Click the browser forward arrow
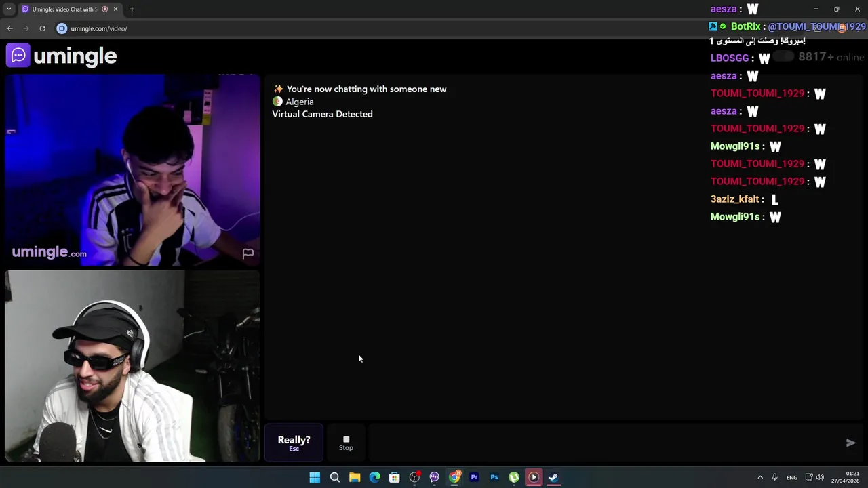This screenshot has height=488, width=868. pyautogui.click(x=26, y=28)
